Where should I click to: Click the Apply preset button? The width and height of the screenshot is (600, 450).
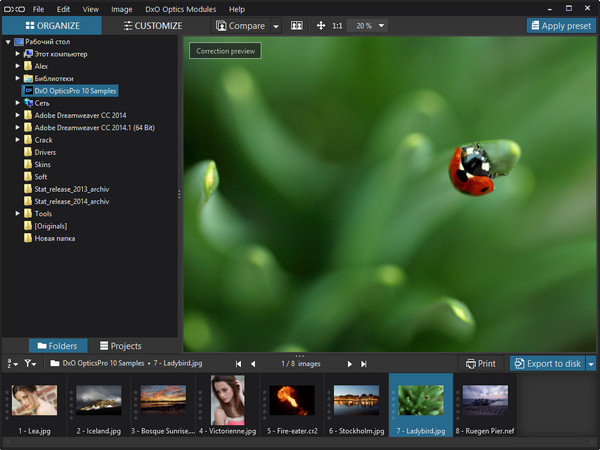point(561,25)
